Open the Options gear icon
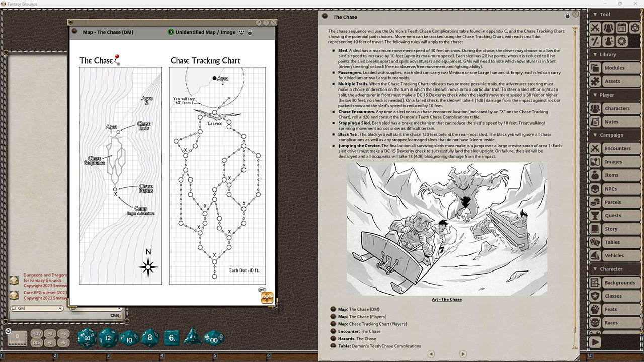Screen dimensions: 644x362 [x=622, y=41]
